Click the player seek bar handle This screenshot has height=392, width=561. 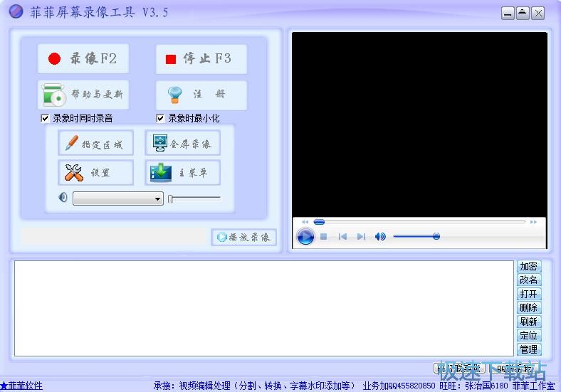click(319, 222)
